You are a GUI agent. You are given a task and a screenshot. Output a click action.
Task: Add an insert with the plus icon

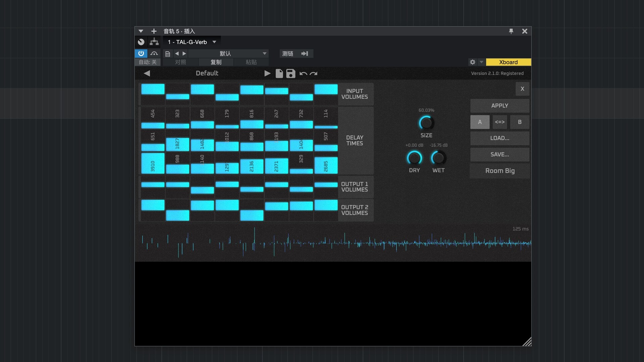pos(154,31)
